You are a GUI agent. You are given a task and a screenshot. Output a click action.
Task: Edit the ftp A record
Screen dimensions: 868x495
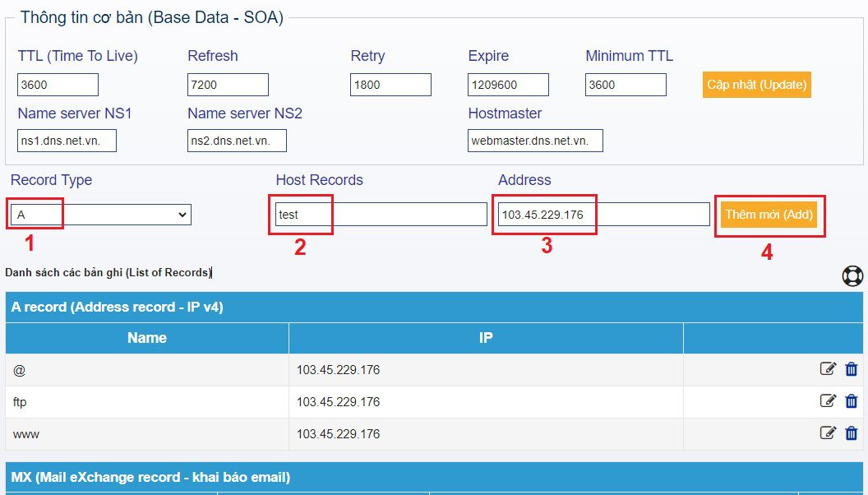[828, 400]
